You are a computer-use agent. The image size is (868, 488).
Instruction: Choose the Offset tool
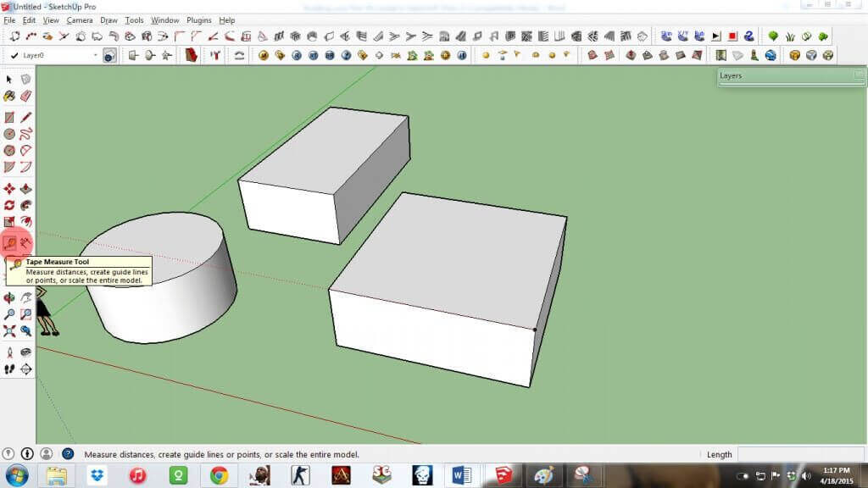tap(25, 222)
